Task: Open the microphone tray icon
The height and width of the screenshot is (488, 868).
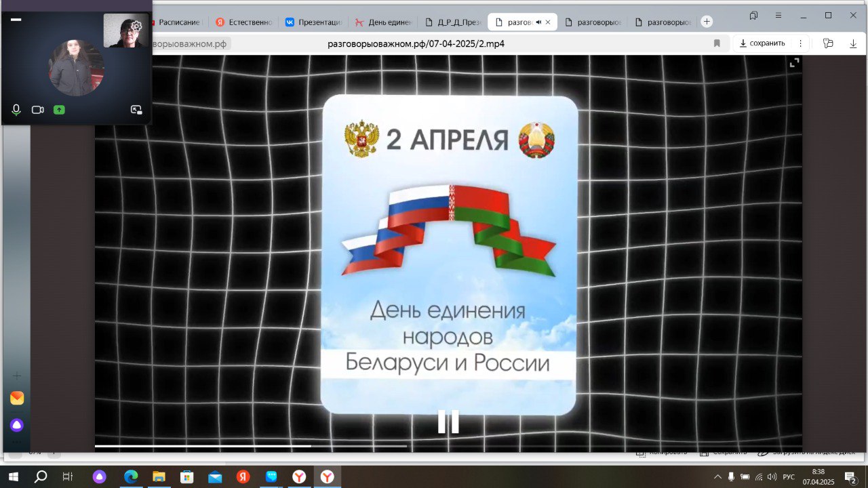Action: pyautogui.click(x=731, y=477)
